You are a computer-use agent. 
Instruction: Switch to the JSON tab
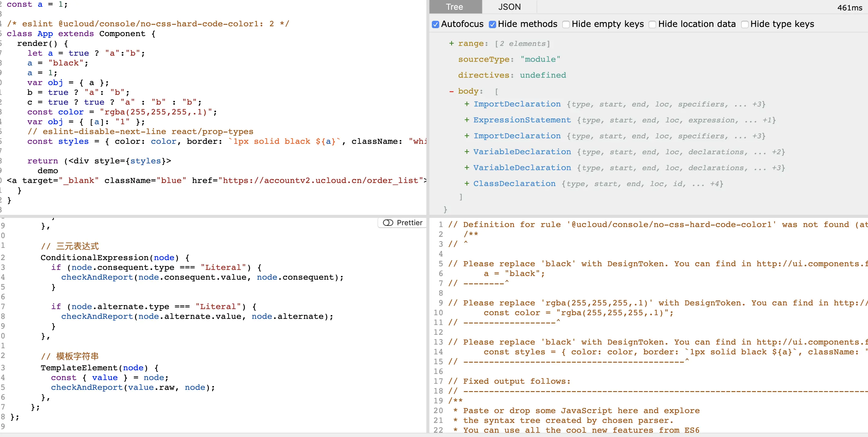(509, 7)
